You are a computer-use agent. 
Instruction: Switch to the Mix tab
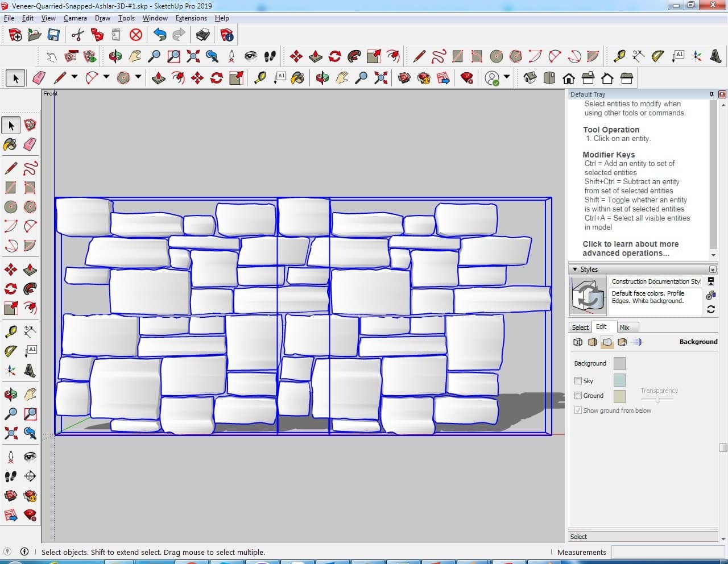624,327
